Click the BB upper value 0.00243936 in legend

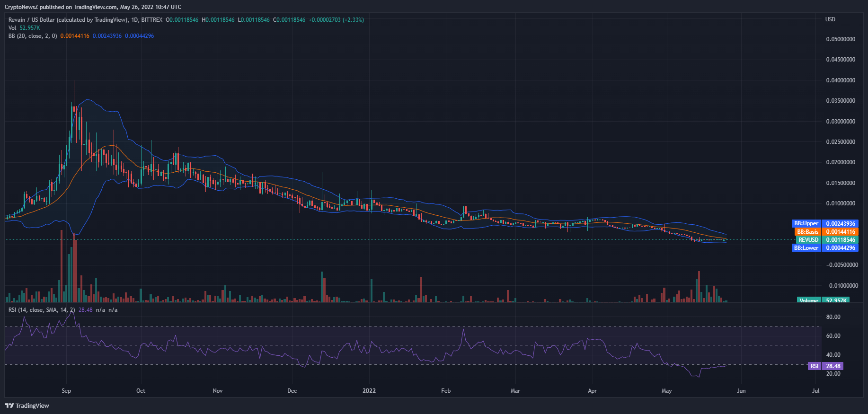point(107,36)
